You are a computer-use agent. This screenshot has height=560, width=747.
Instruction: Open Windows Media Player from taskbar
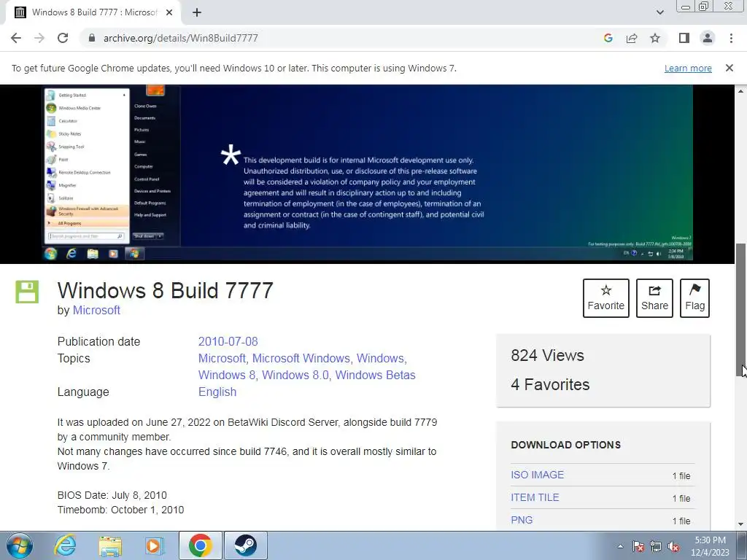(155, 545)
